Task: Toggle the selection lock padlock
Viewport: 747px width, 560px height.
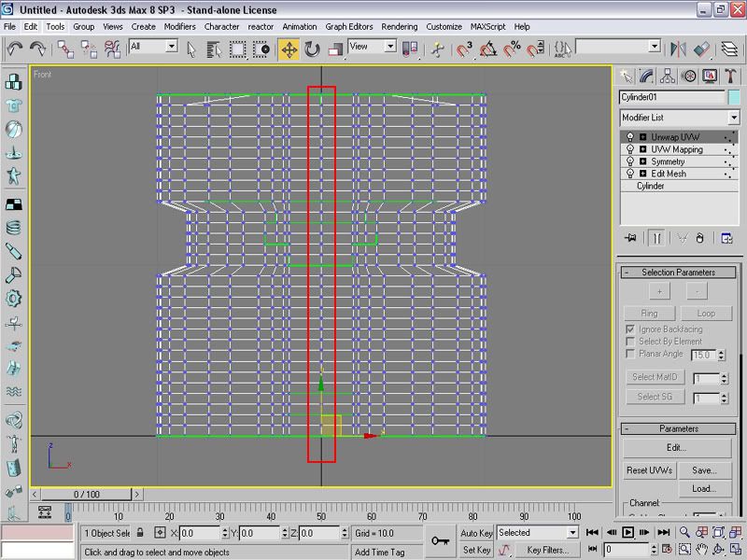Action: 140,533
